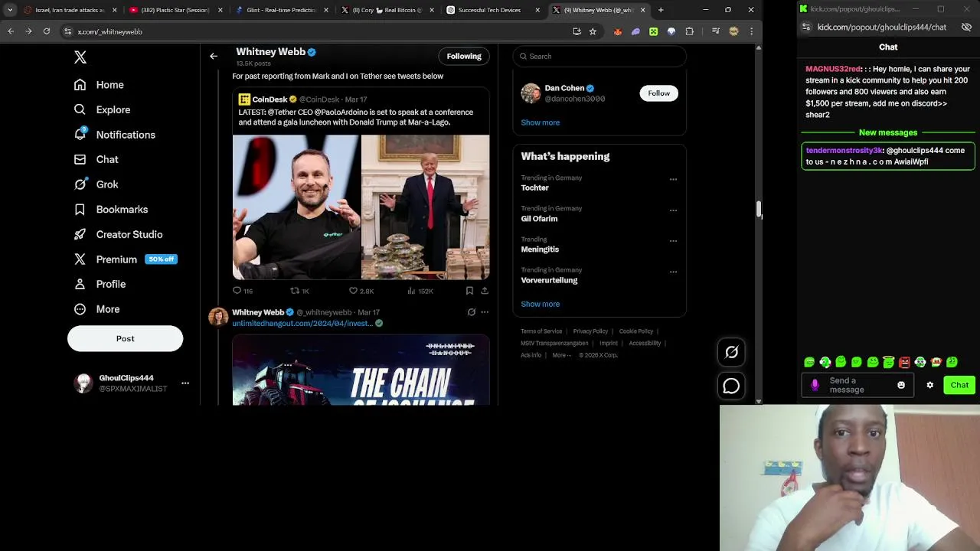The image size is (980, 551).
Task: Open the Cookie Policy link
Action: (x=635, y=331)
